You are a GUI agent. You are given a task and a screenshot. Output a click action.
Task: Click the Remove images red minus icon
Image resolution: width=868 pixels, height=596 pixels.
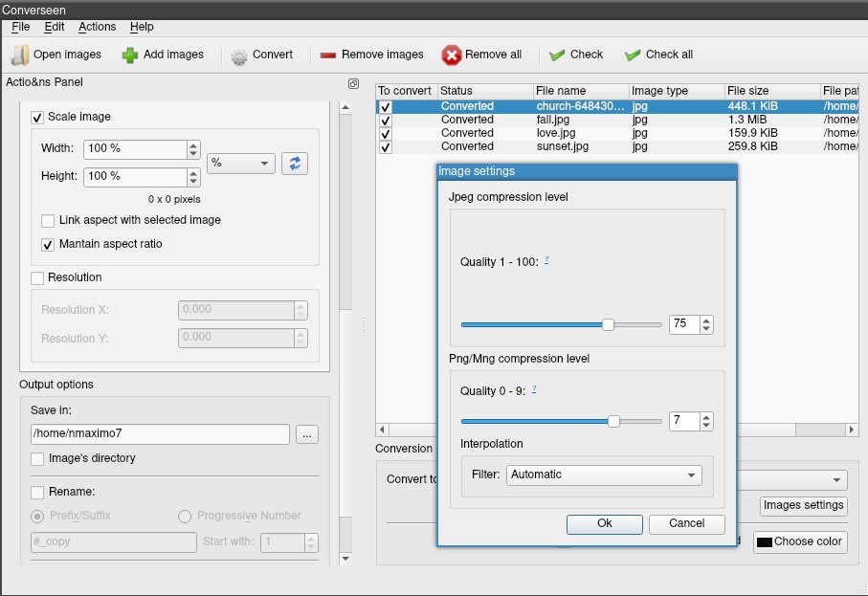(327, 55)
